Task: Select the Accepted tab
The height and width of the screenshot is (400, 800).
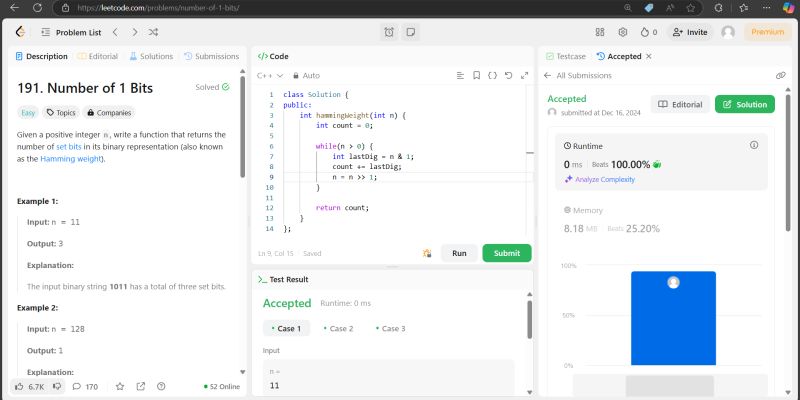Action: [619, 56]
